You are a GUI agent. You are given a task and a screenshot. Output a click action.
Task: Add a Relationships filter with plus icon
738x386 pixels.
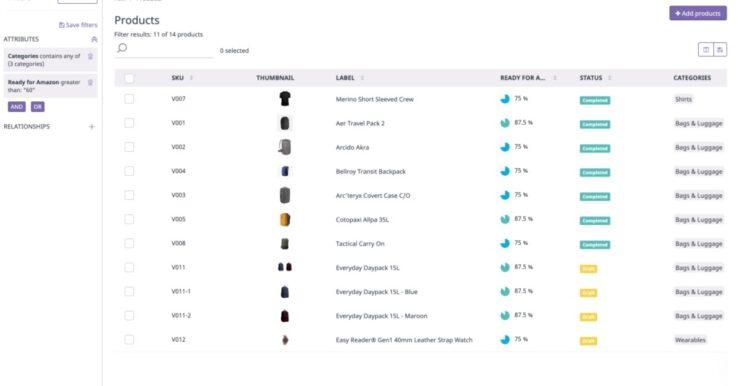click(92, 127)
